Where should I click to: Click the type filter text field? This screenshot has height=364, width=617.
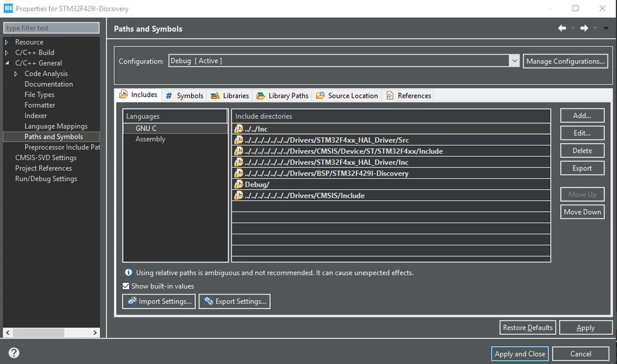click(x=51, y=28)
